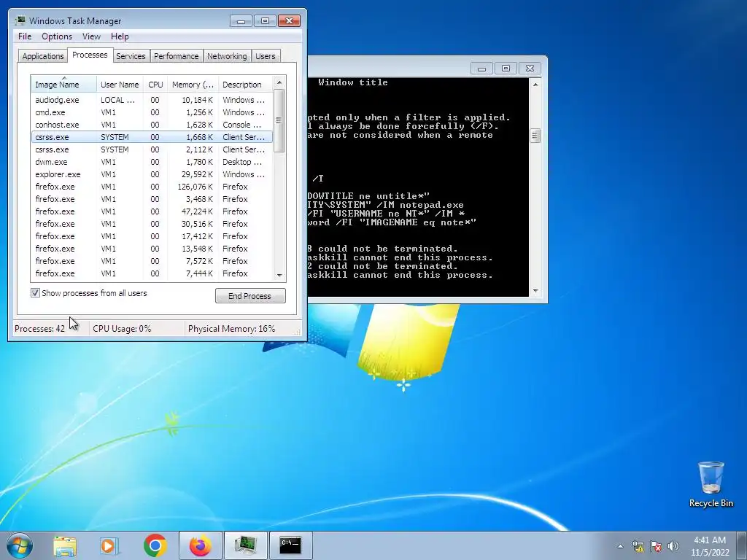Switch to the Applications tab
Image resolution: width=747 pixels, height=560 pixels.
click(43, 56)
